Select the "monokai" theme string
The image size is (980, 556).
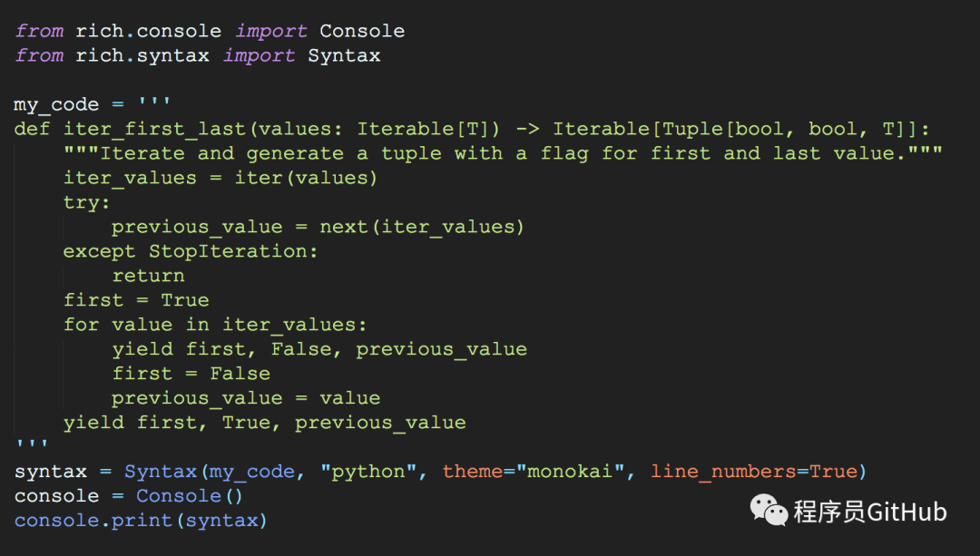(577, 472)
